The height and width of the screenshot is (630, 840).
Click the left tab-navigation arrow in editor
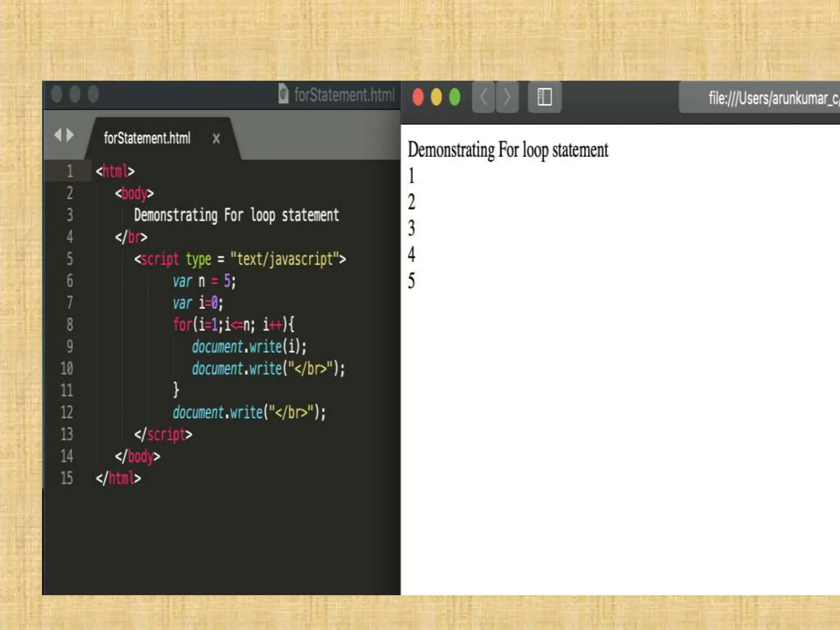tap(58, 135)
